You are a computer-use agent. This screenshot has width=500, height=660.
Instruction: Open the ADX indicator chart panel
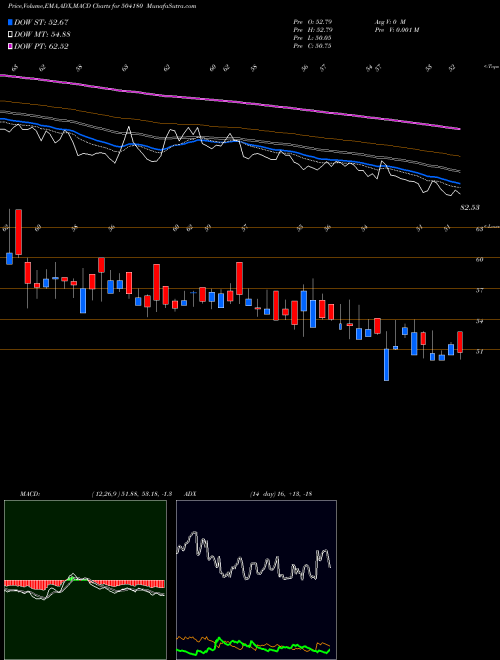(x=256, y=580)
